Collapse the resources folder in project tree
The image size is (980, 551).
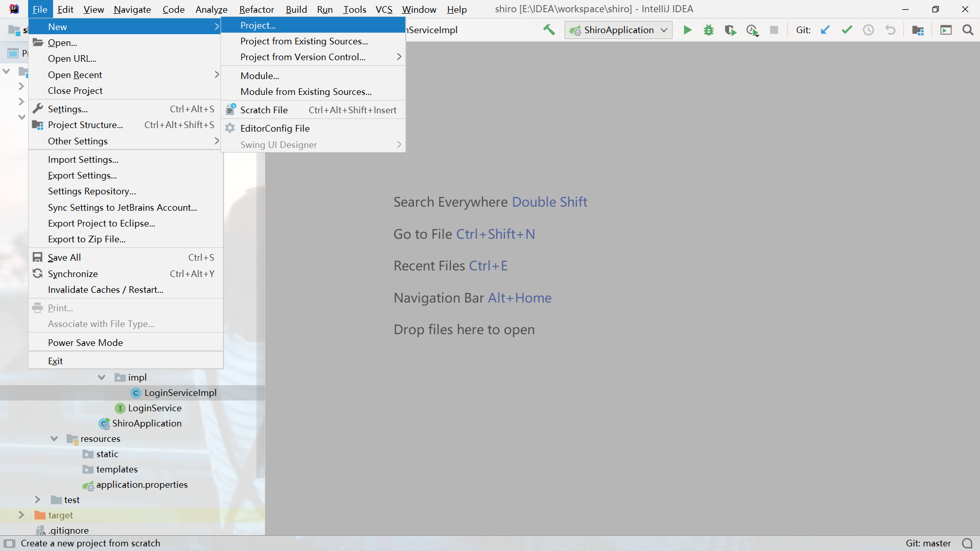(x=54, y=439)
